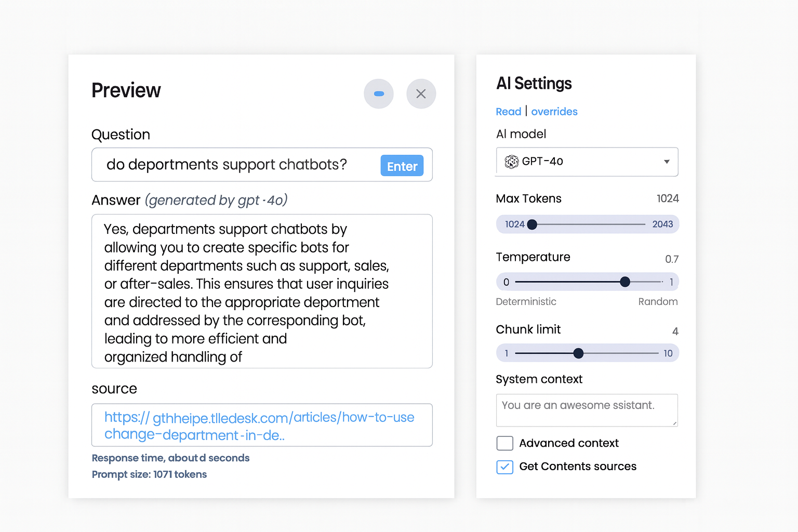Enable the Advanced context checkbox
Viewport: 798px width, 532px height.
(x=504, y=443)
